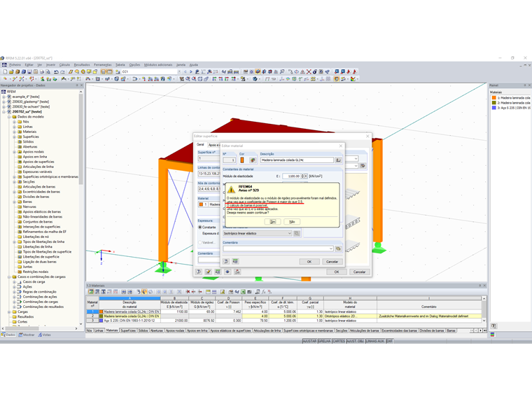
Task: Collapse Dados do modelo tree node
Action: [9, 117]
